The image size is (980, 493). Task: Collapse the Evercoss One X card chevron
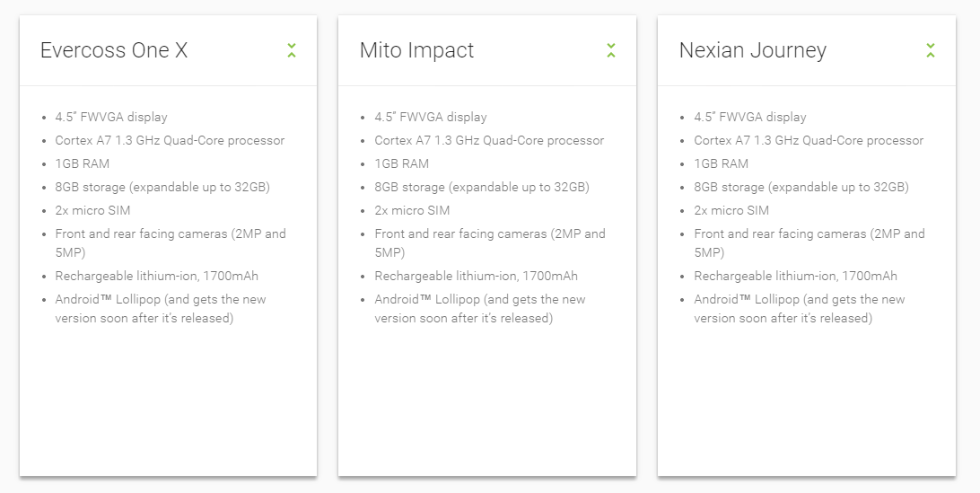click(x=292, y=50)
